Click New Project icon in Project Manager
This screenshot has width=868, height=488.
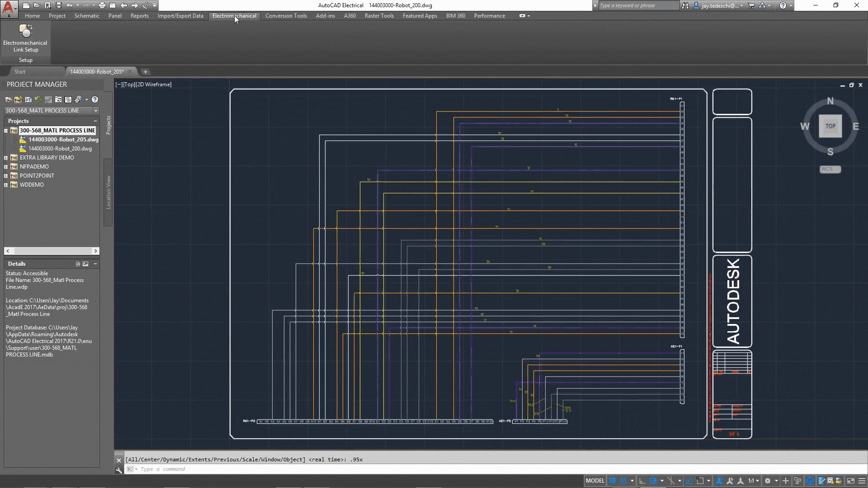18,99
